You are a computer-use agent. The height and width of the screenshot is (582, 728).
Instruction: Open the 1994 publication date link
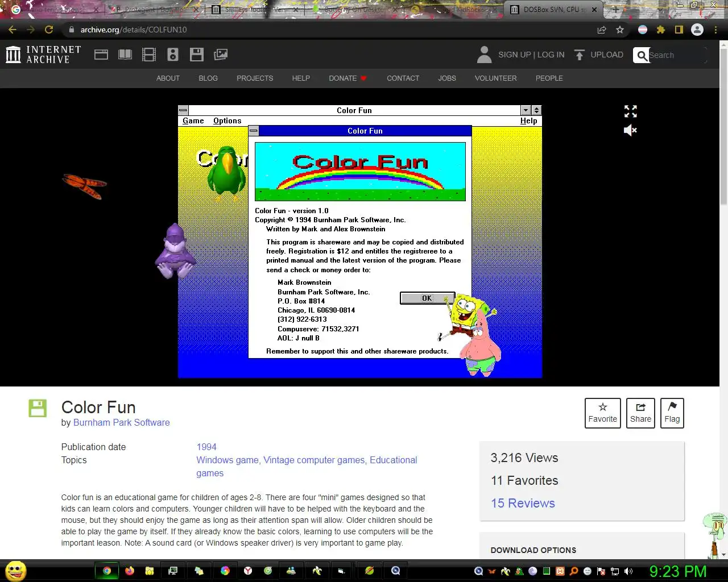206,447
